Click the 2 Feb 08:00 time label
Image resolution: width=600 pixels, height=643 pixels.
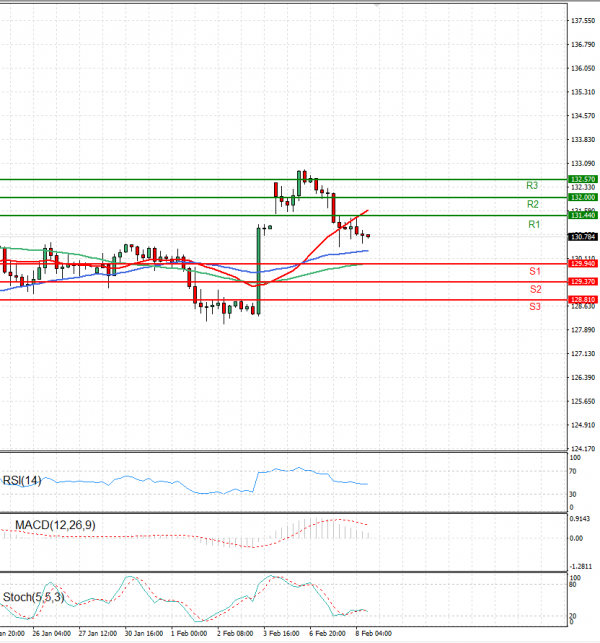[x=235, y=633]
